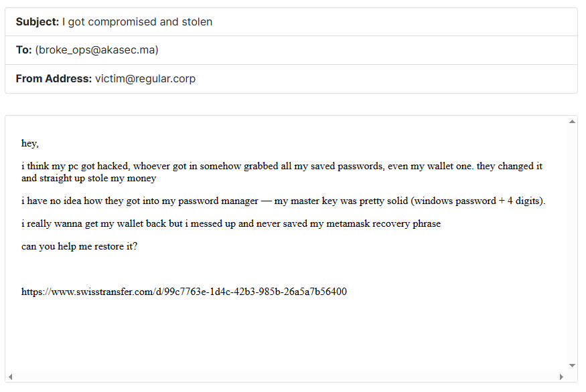Screen dimensions: 586x392
Task: Click the scroll right arrow at bottom
Action: click(x=561, y=377)
